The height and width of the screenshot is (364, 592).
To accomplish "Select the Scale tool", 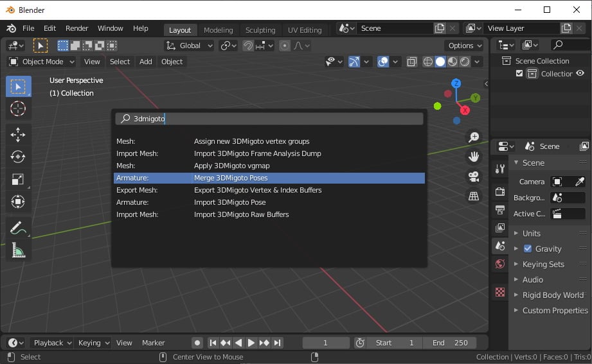I will [18, 179].
